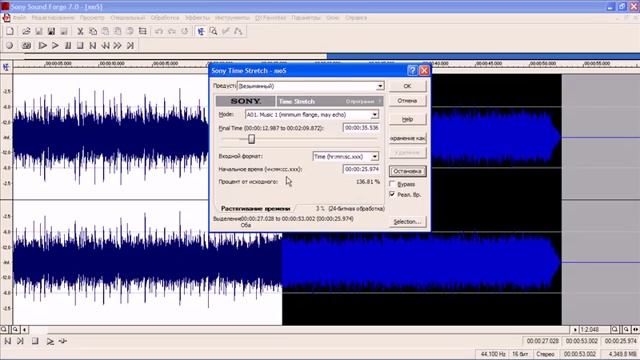Click the Help button in dialog

(407, 119)
